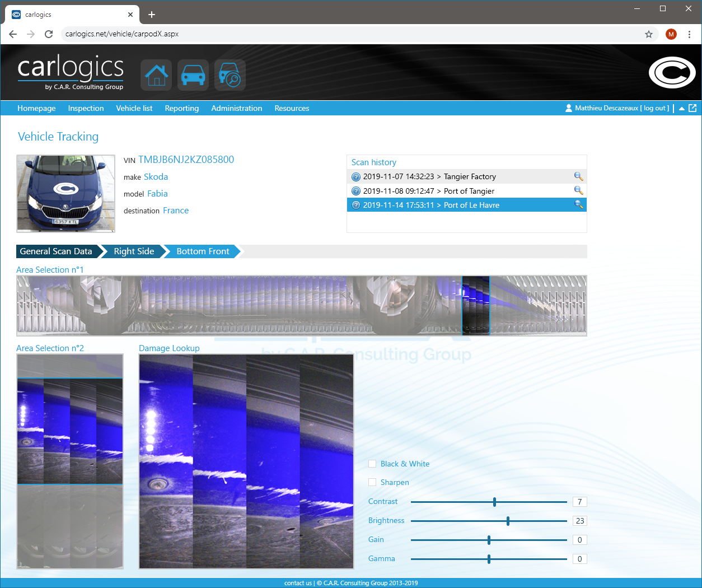This screenshot has width=702, height=588.
Task: Collapse the header with the up arrow icon
Action: (x=682, y=109)
